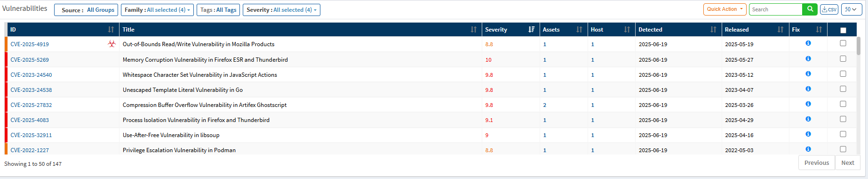This screenshot has width=868, height=179.
Task: Select the checkbox for CVE-2023-24538 row
Action: point(843,89)
